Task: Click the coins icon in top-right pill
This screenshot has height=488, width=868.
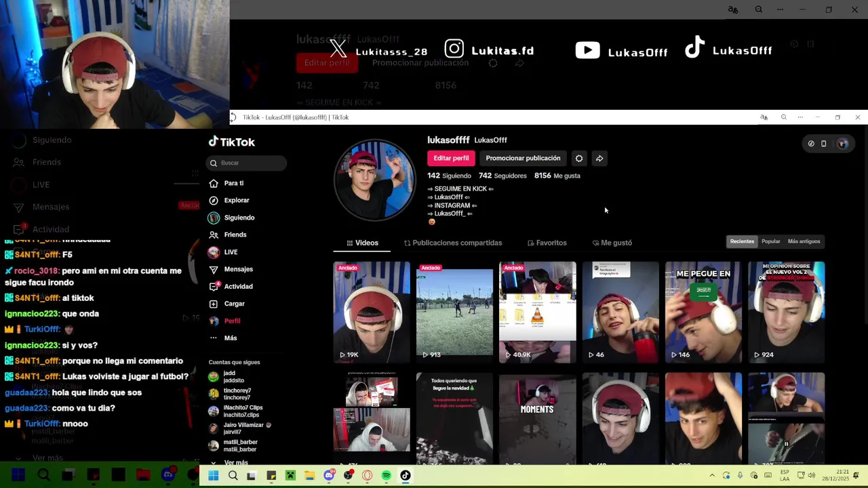Action: [x=811, y=144]
